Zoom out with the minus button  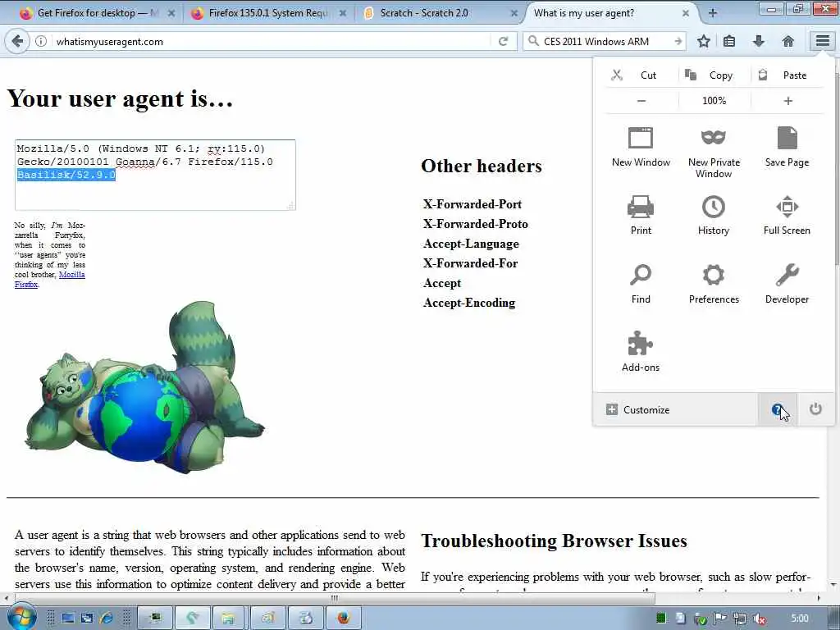pyautogui.click(x=641, y=101)
